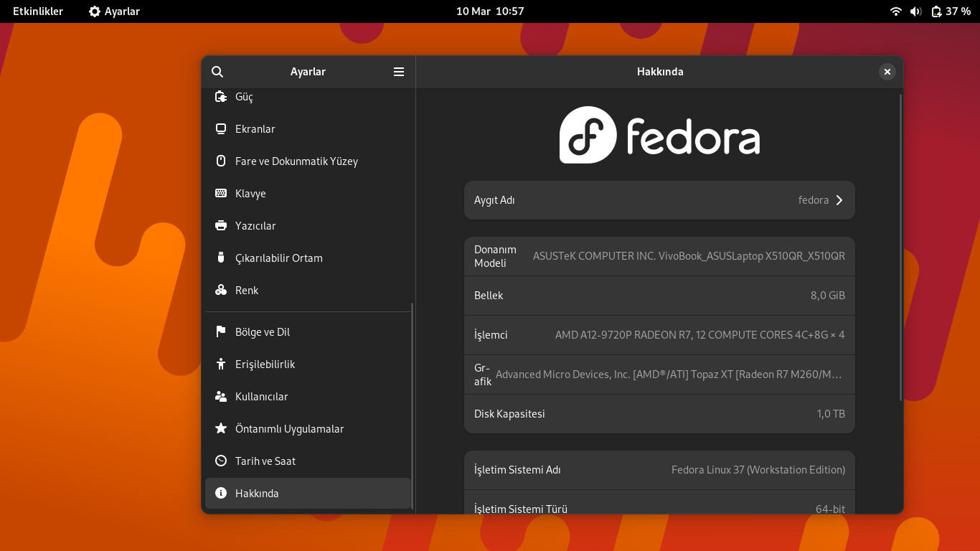
Task: Click the Bellek row label
Action: click(x=489, y=296)
